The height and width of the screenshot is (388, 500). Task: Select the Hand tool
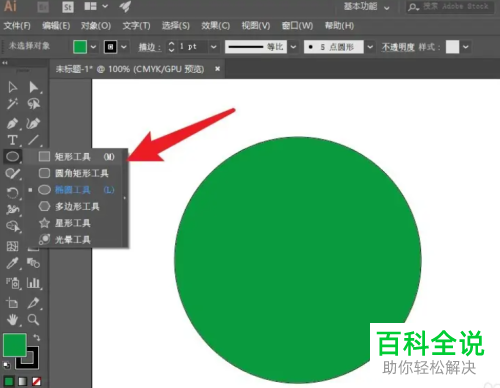pyautogui.click(x=12, y=320)
